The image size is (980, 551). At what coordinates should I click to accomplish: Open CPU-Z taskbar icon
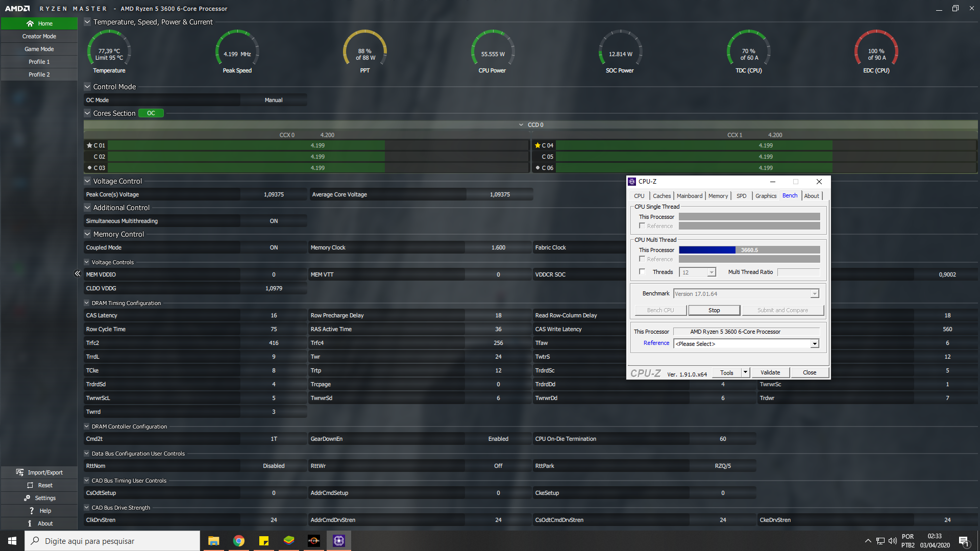(339, 541)
